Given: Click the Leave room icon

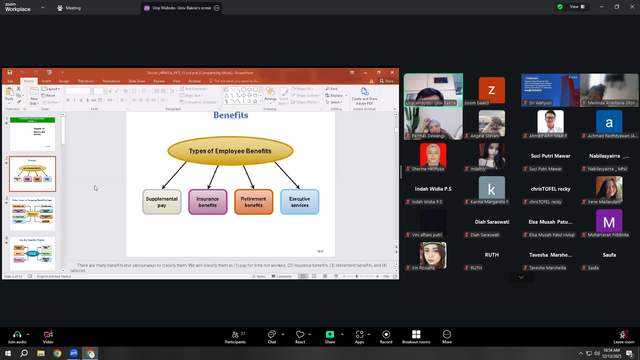Looking at the screenshot, I should tap(624, 334).
